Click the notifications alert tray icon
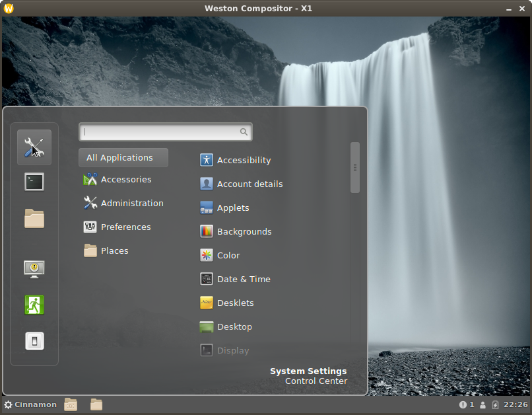 463,404
